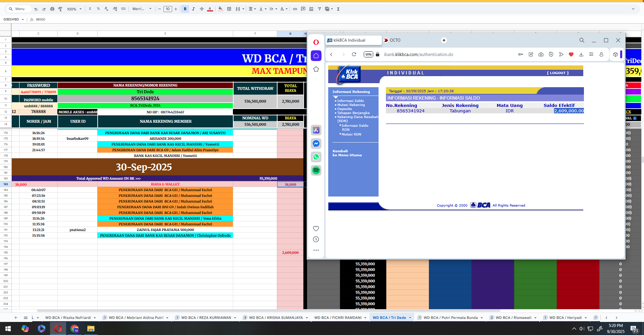644x335 pixels.
Task: Open the zoom level dropdown
Action: (74, 9)
